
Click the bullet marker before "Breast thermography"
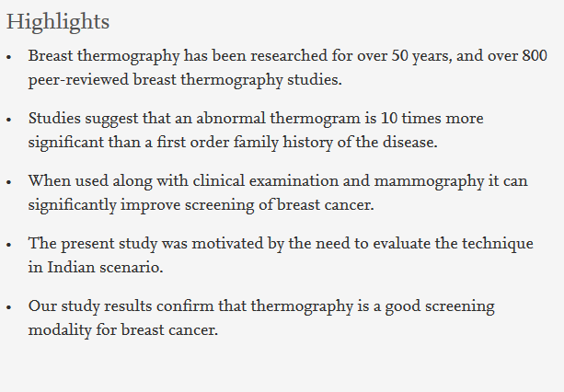[8, 57]
